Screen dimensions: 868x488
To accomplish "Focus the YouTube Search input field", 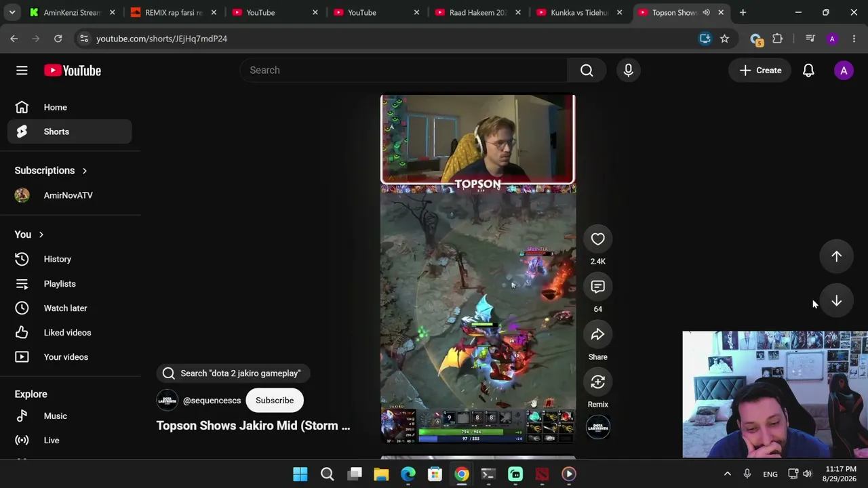I will pyautogui.click(x=403, y=70).
